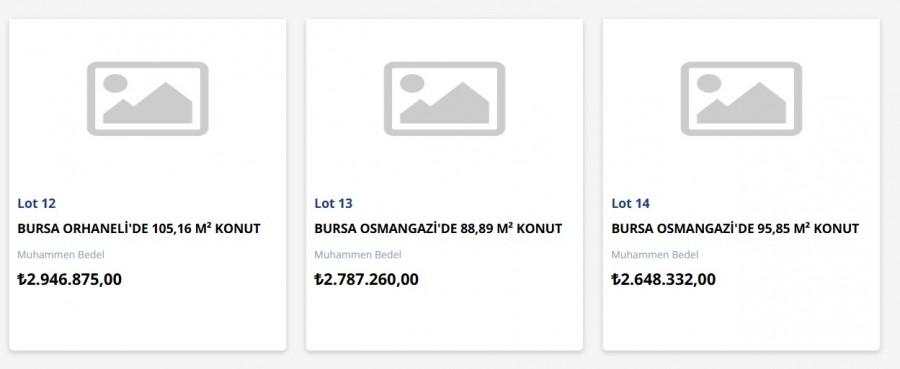Click the Lot 12 label

37,203
